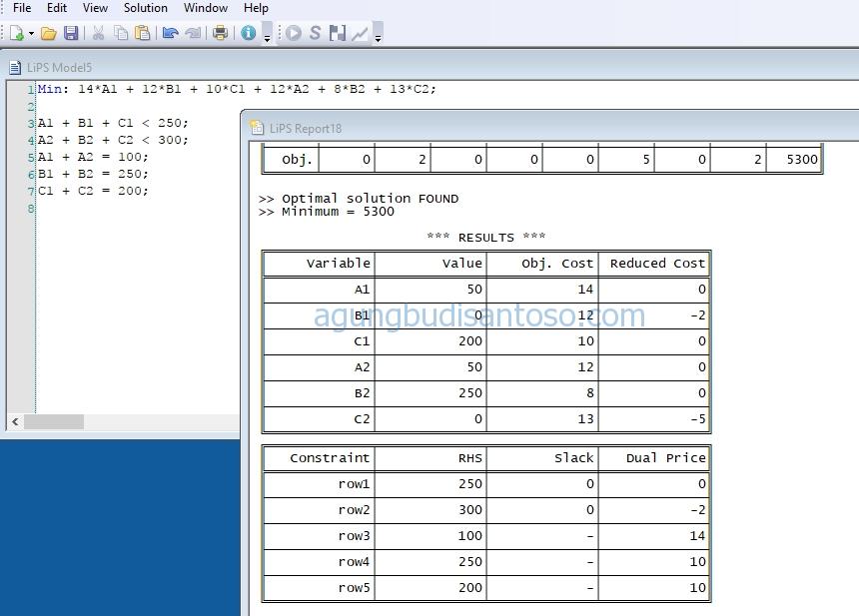Click the 'S' solver toolbar icon

tap(315, 33)
